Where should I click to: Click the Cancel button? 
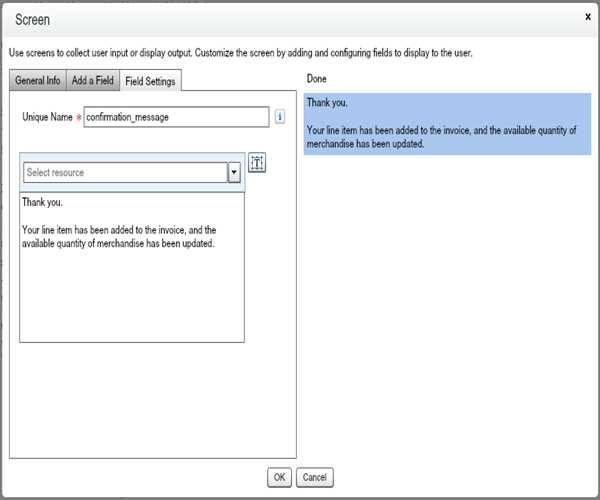pos(314,478)
